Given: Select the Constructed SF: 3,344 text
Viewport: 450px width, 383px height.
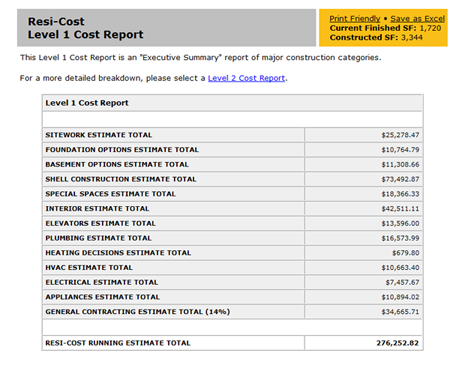Looking at the screenshot, I should click(376, 37).
